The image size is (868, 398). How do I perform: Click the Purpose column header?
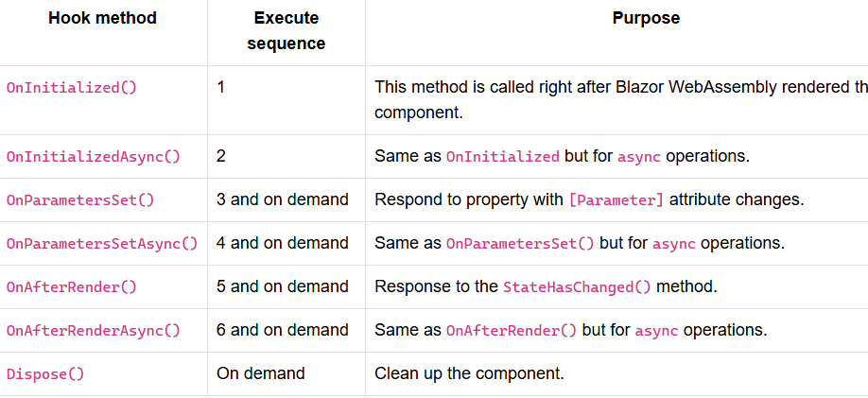646,18
